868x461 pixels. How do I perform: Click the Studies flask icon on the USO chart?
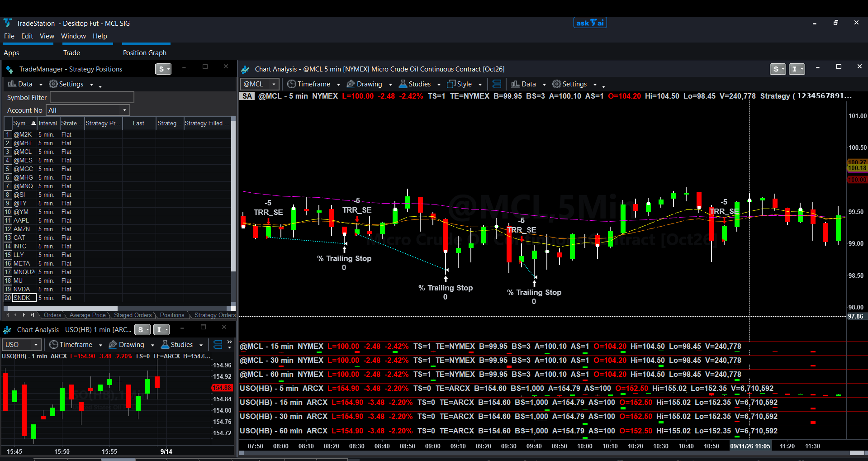(165, 345)
